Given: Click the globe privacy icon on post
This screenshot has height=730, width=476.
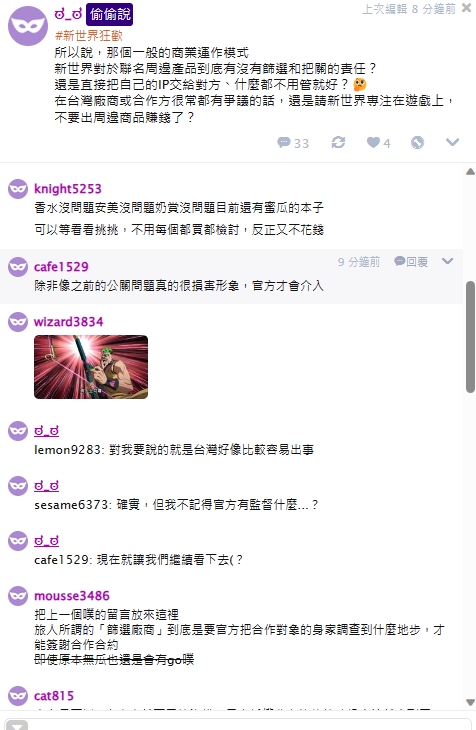Looking at the screenshot, I should click(417, 142).
